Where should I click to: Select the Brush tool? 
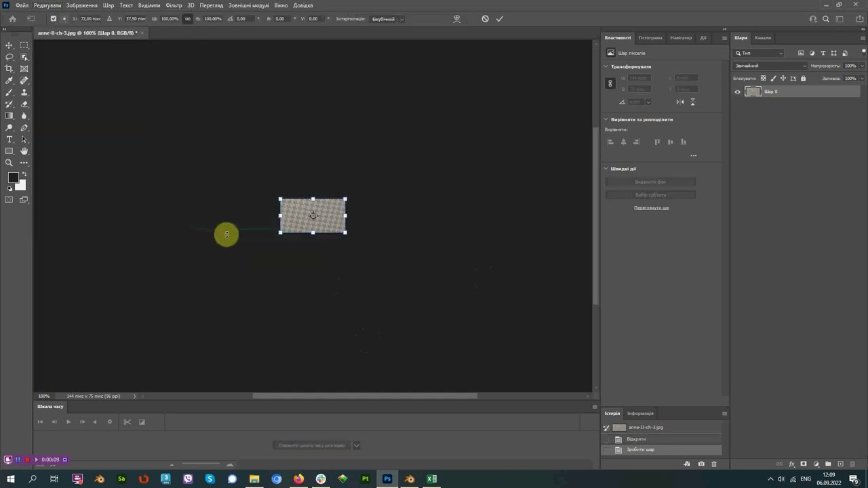9,92
